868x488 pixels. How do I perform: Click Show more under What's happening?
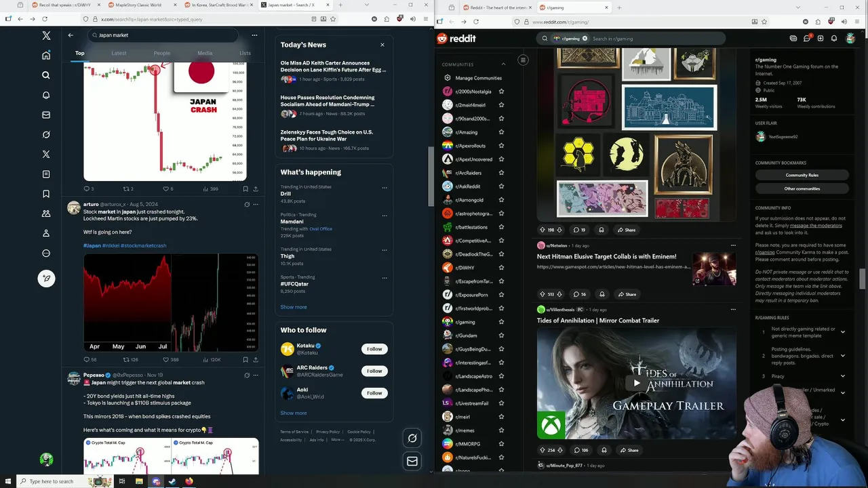pyautogui.click(x=294, y=307)
